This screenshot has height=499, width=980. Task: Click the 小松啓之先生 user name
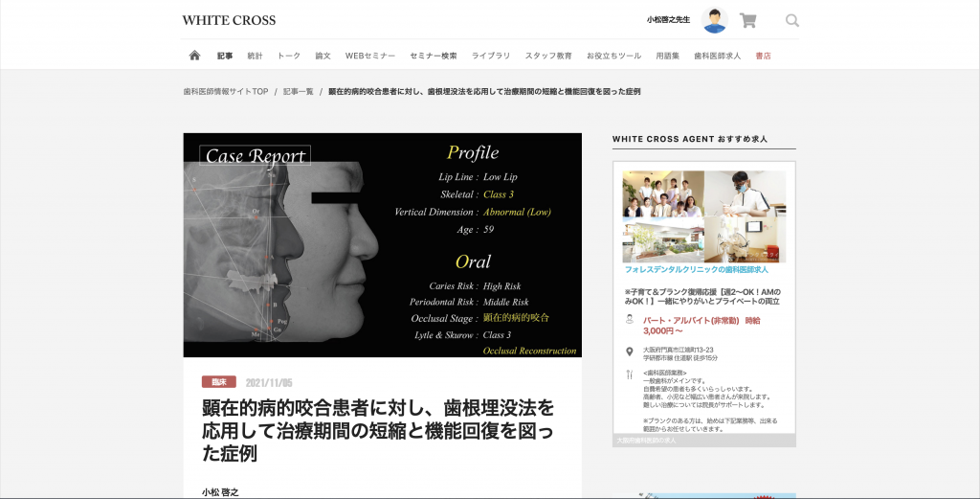coord(668,20)
